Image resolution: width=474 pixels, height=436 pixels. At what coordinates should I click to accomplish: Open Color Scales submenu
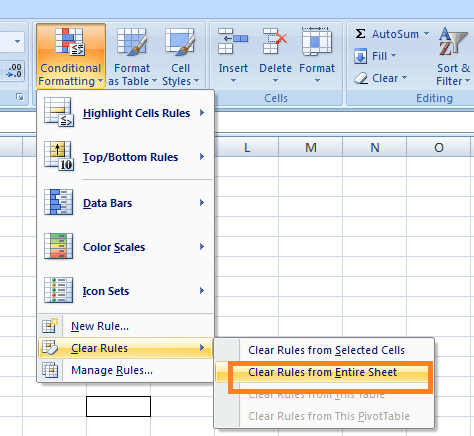click(x=125, y=247)
